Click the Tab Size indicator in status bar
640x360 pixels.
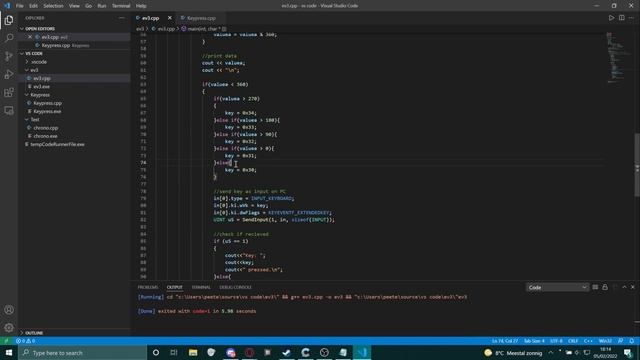click(534, 341)
